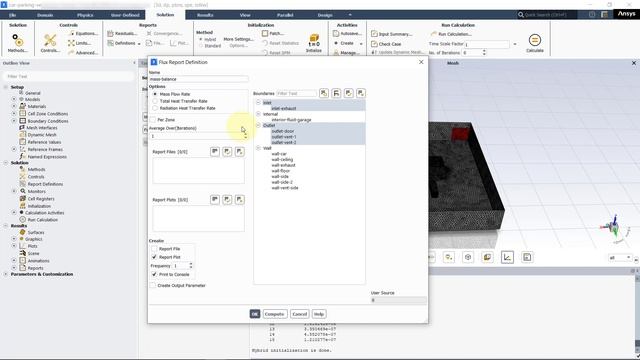Screen dimensions: 640x360
Task: Open Residuals report settings
Action: coord(122,33)
